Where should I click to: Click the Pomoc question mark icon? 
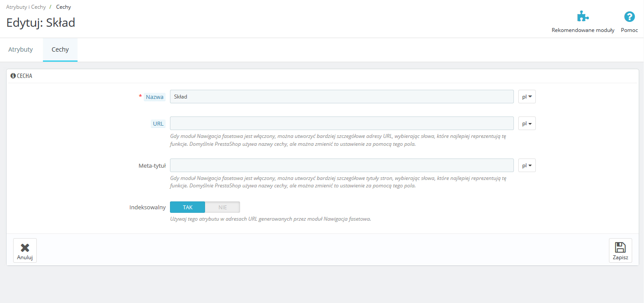pos(629,17)
